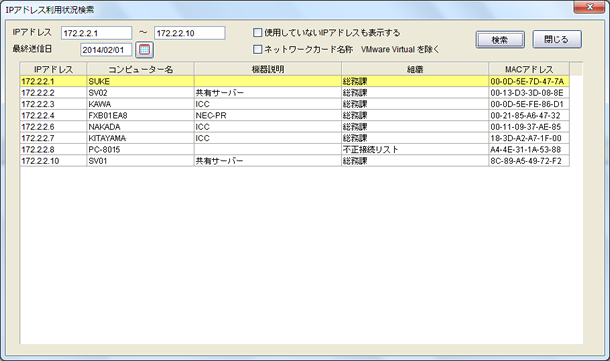Select ICC description in NAKADA row
610x361 pixels.
click(x=268, y=126)
